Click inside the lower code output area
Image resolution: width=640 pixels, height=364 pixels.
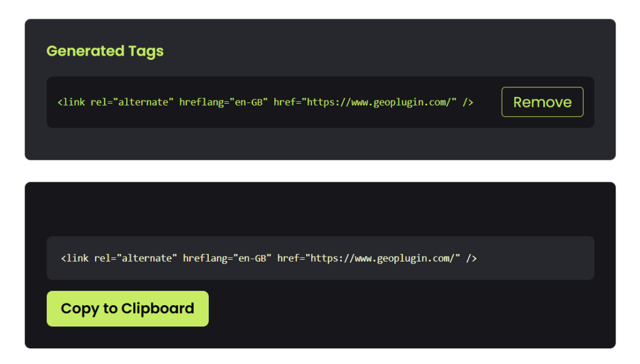[320, 258]
